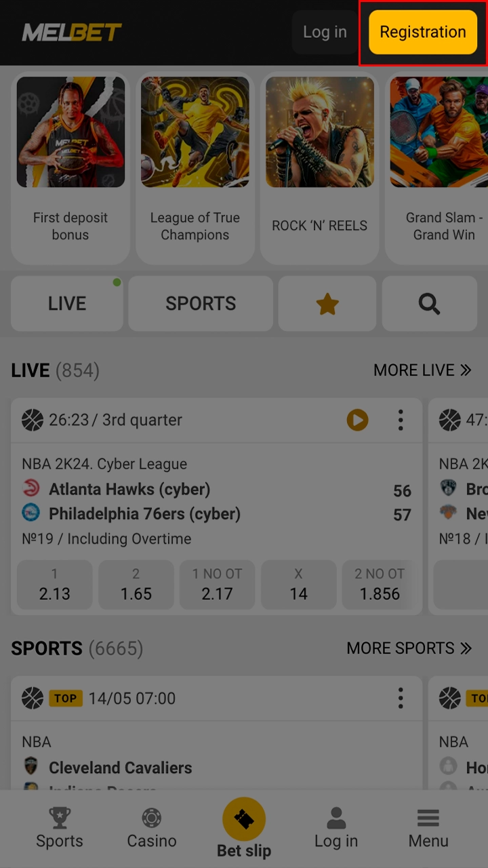
Task: Go to Casino in the bottom bar
Action: click(x=152, y=828)
